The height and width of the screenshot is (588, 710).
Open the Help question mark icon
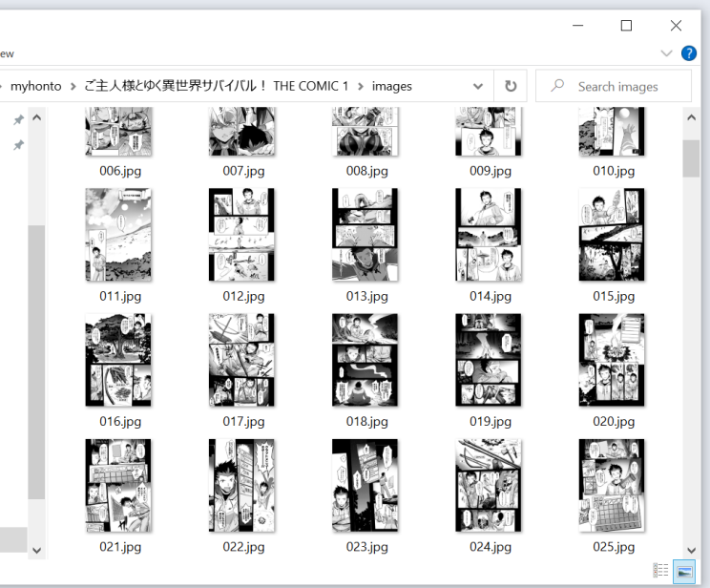pos(688,53)
